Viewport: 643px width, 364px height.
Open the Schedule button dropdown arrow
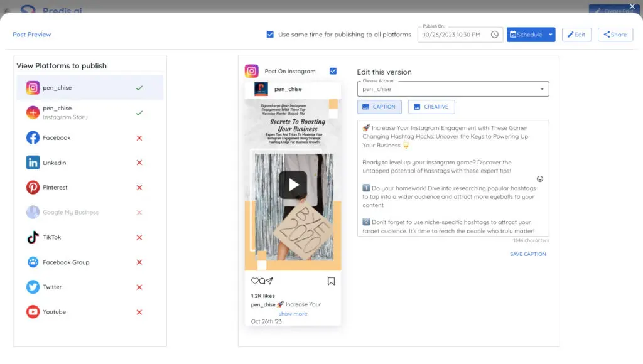(x=550, y=35)
